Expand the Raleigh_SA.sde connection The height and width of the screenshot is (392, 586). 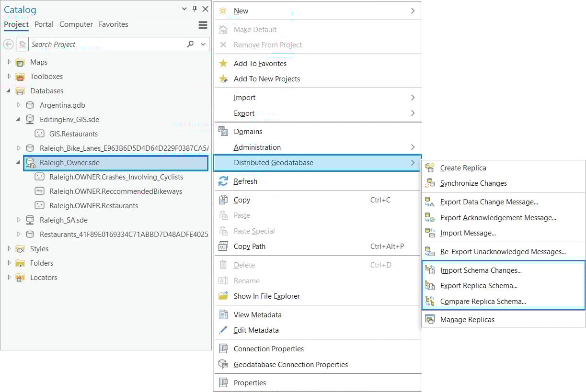pyautogui.click(x=18, y=220)
